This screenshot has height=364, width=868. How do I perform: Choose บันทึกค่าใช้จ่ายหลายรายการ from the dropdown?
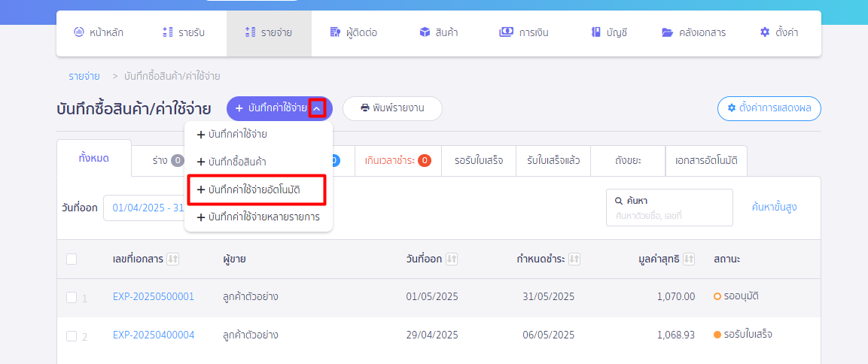coord(258,217)
